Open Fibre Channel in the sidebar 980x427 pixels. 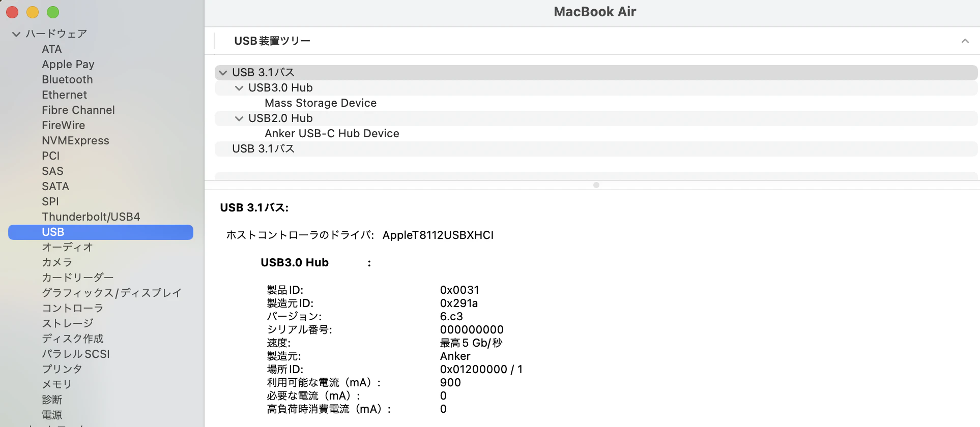click(x=78, y=110)
